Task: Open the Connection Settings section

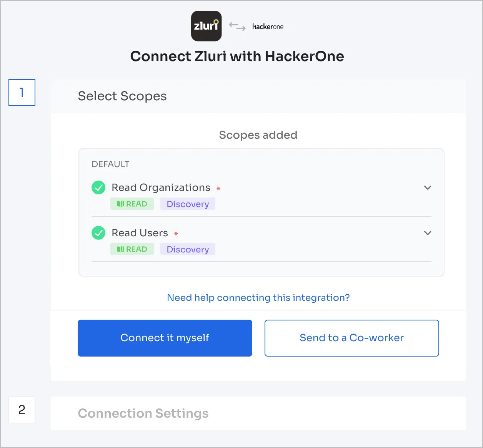Action: (x=258, y=413)
